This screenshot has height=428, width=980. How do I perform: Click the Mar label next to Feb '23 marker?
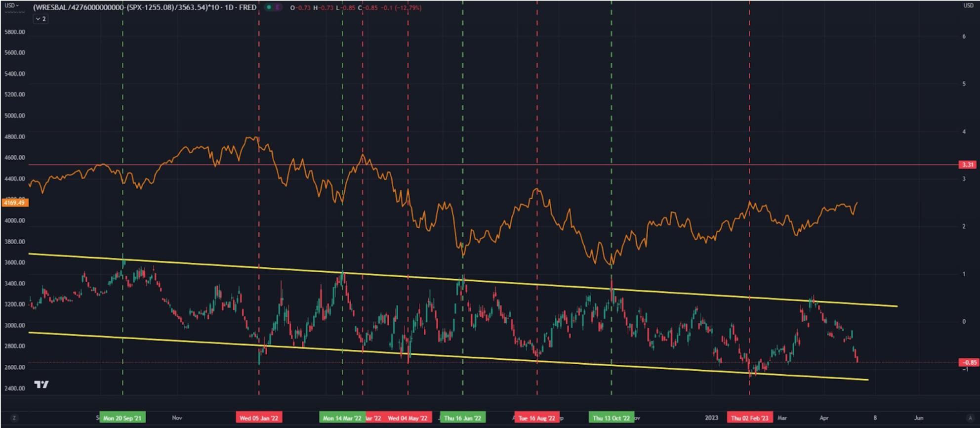point(782,418)
